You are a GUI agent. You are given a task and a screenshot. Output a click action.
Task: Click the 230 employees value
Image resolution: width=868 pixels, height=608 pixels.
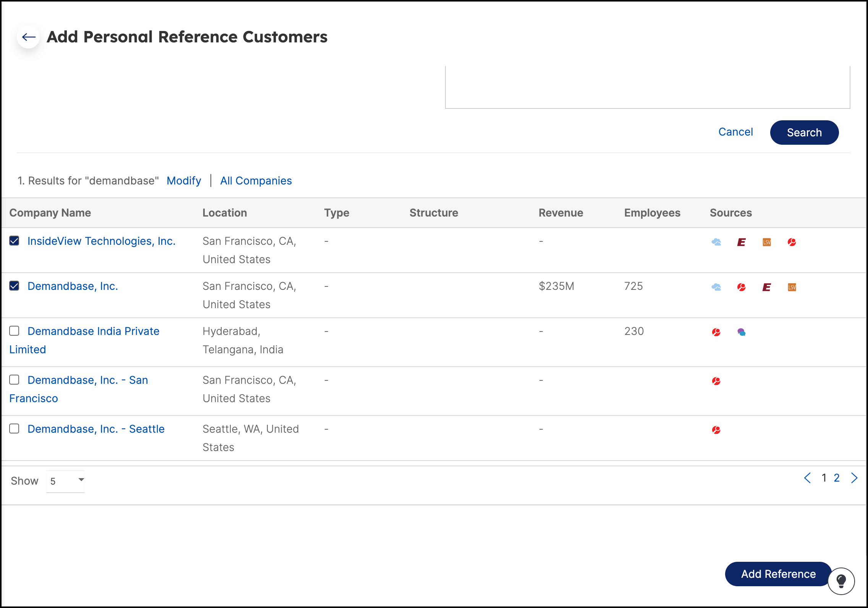coord(634,331)
